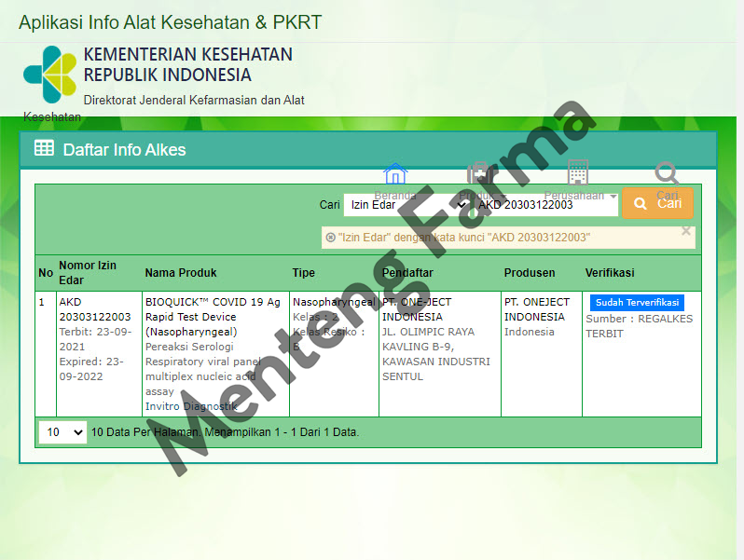The image size is (744, 560).
Task: Open the Produk medical kit icon
Action: 479,173
